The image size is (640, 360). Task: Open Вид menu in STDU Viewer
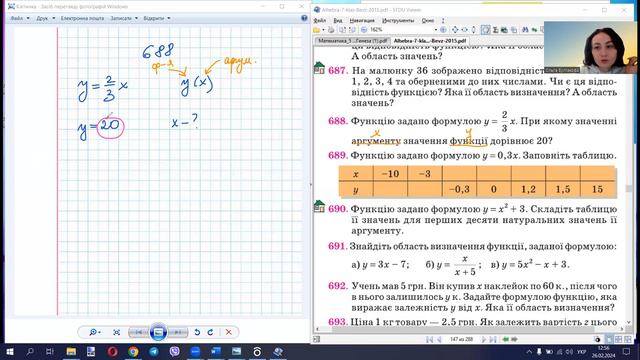pyautogui.click(x=338, y=20)
